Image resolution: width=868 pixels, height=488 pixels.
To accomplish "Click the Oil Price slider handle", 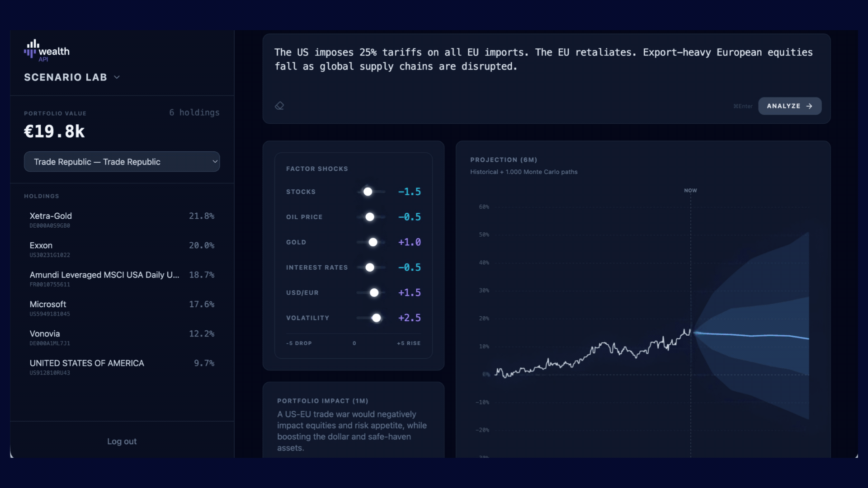I will (x=370, y=217).
